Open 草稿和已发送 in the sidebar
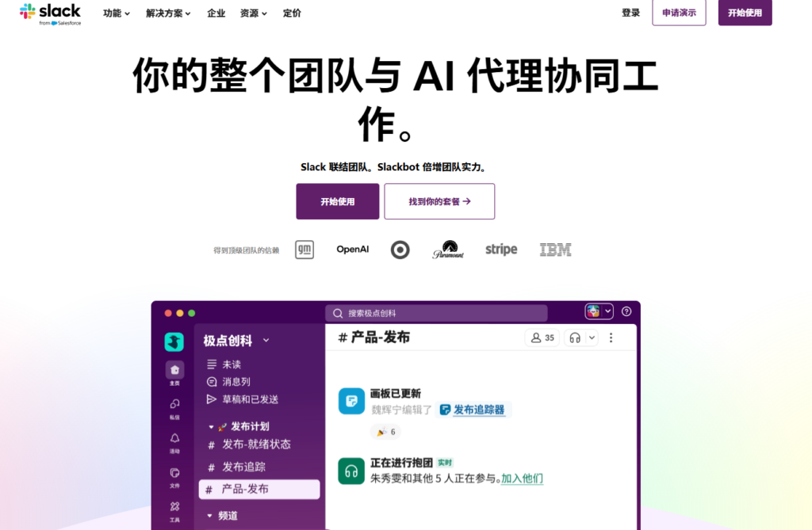 (243, 399)
